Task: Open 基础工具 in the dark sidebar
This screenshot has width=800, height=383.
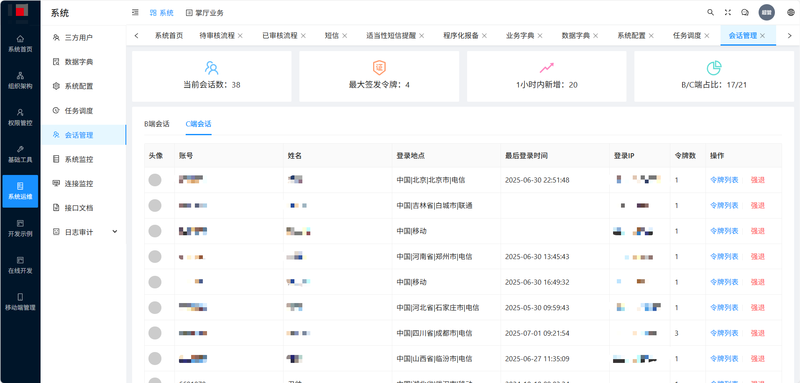Action: point(20,154)
